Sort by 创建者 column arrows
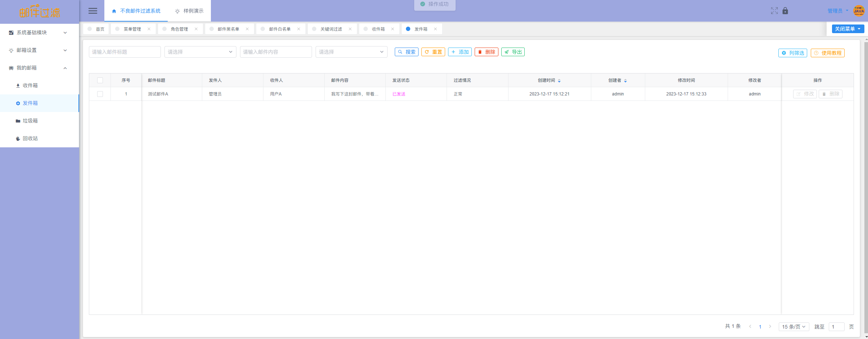Image resolution: width=868 pixels, height=339 pixels. (x=625, y=81)
